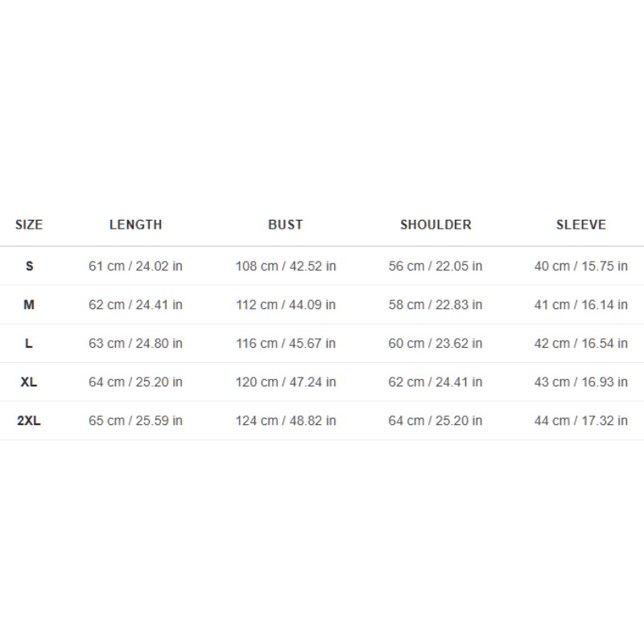Click the 42 cm / 16.54 in sleeve cell
The width and height of the screenshot is (644, 644).
(580, 344)
